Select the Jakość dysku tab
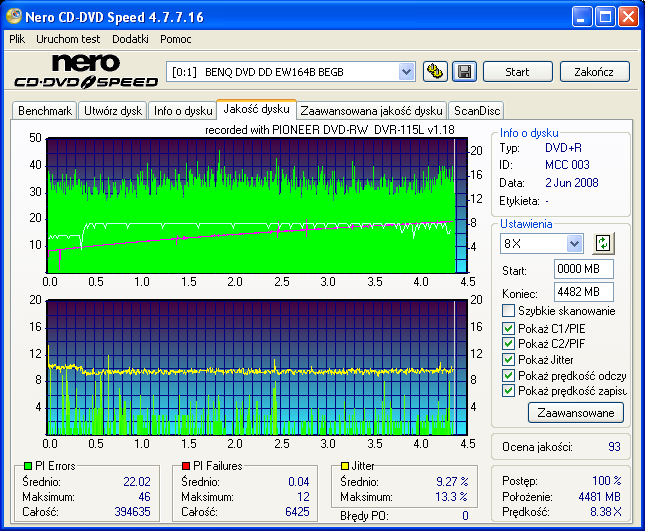Image resolution: width=645 pixels, height=531 pixels. pyautogui.click(x=256, y=109)
